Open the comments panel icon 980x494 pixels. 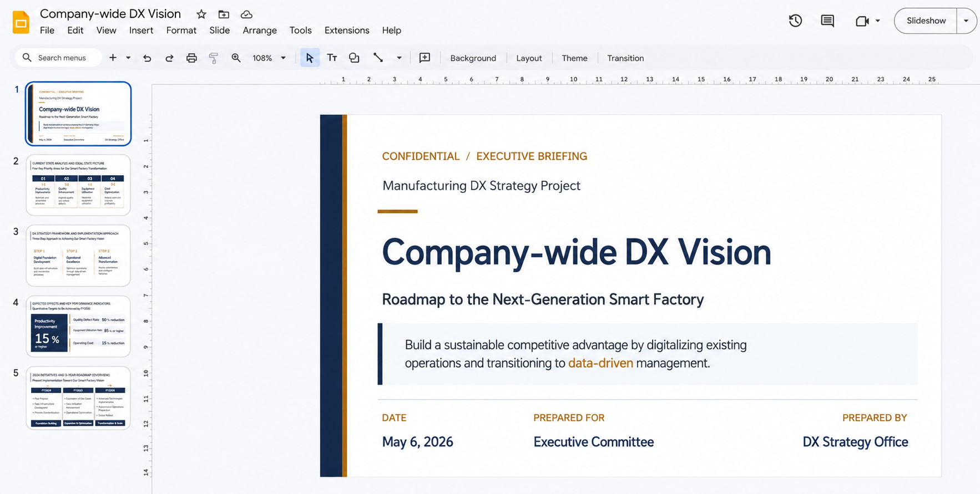(x=827, y=21)
